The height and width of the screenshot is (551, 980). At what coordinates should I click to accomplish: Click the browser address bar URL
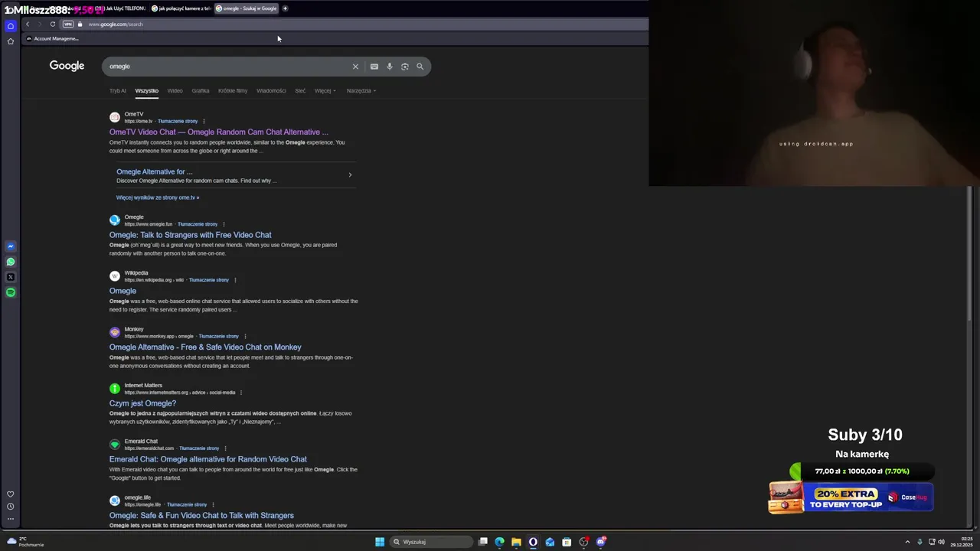click(x=116, y=24)
